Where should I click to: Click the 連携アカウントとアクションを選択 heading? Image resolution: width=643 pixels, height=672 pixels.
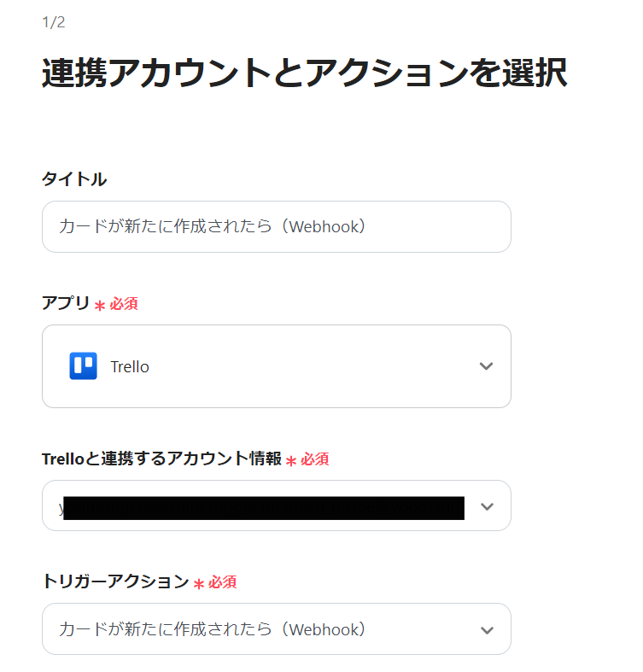pos(304,74)
